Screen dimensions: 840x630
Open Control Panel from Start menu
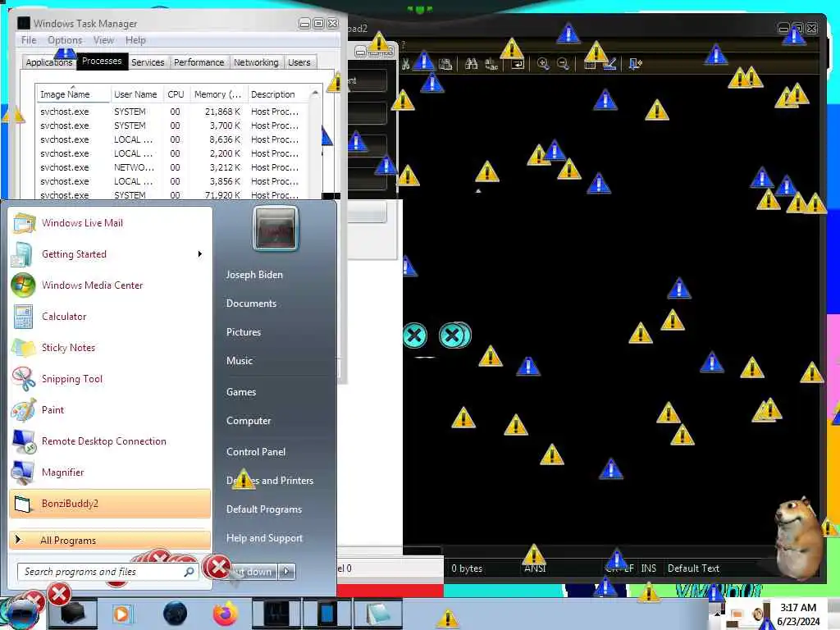coord(256,452)
